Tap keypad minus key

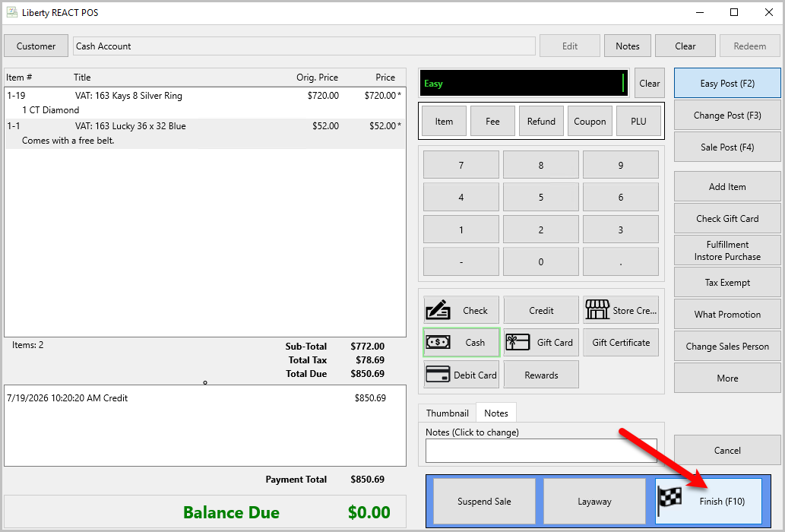click(x=461, y=261)
